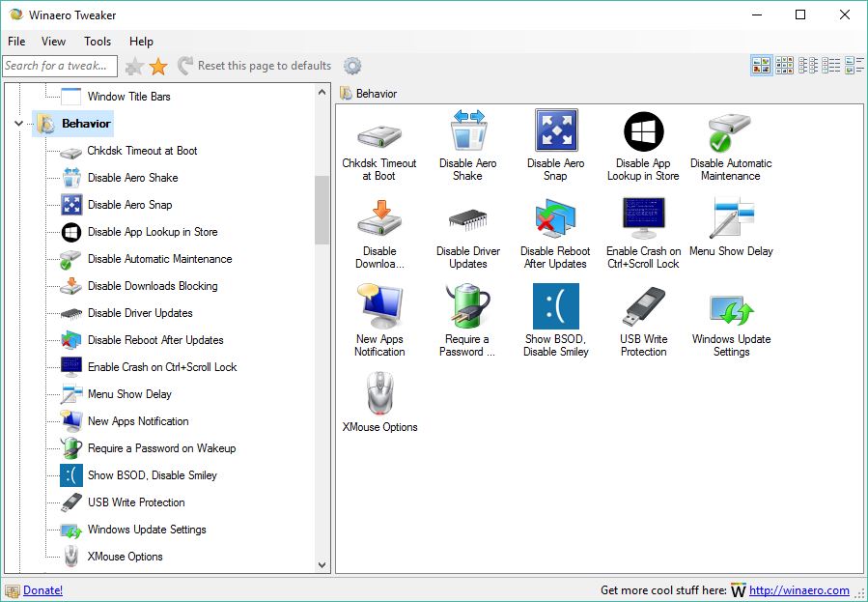
Task: Click the tree scrollbar down arrow
Action: click(x=322, y=565)
